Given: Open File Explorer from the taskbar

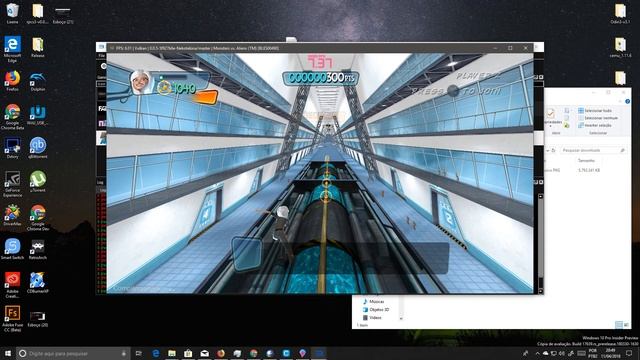Looking at the screenshot, I should click(x=172, y=353).
